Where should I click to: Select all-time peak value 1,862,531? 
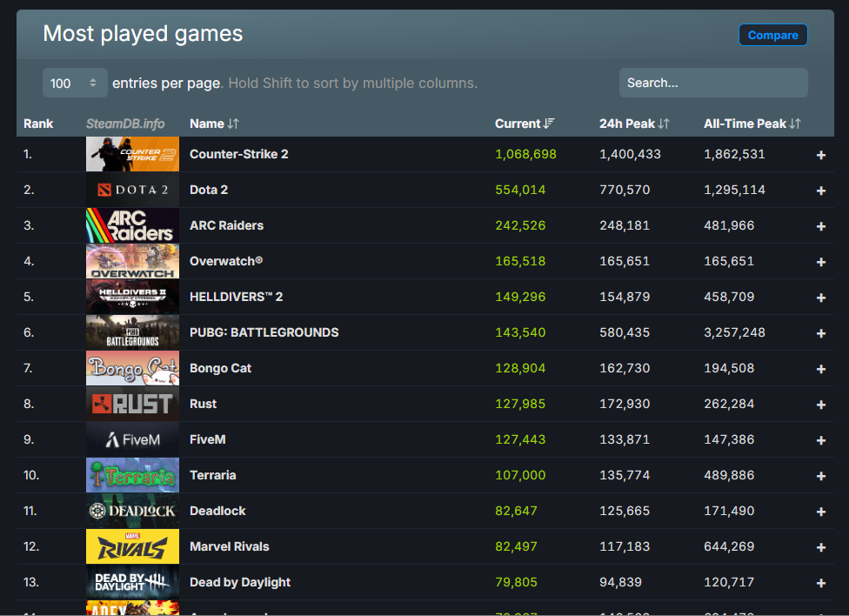pyautogui.click(x=734, y=154)
